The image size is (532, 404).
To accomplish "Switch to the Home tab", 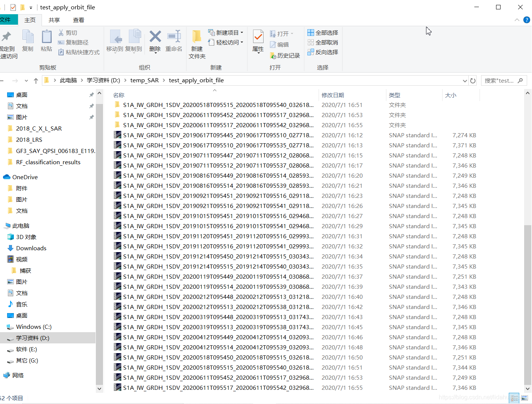I will tap(30, 20).
